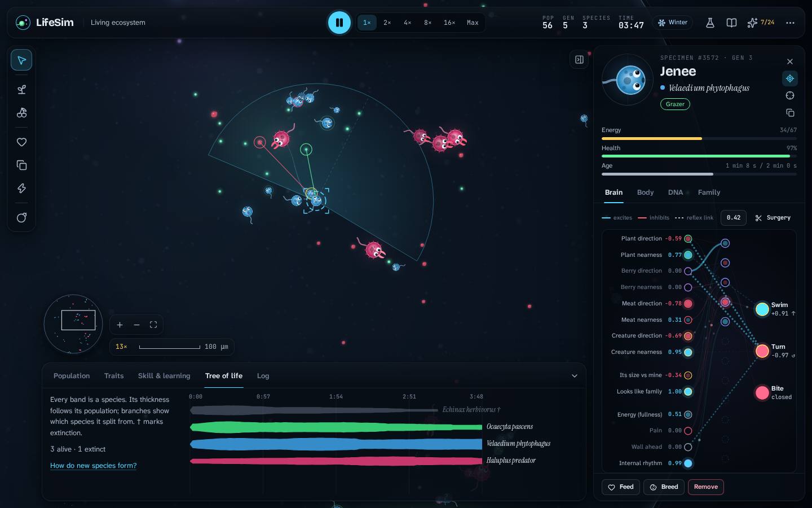Click the Looks like family input node
The height and width of the screenshot is (508, 812).
coord(688,392)
